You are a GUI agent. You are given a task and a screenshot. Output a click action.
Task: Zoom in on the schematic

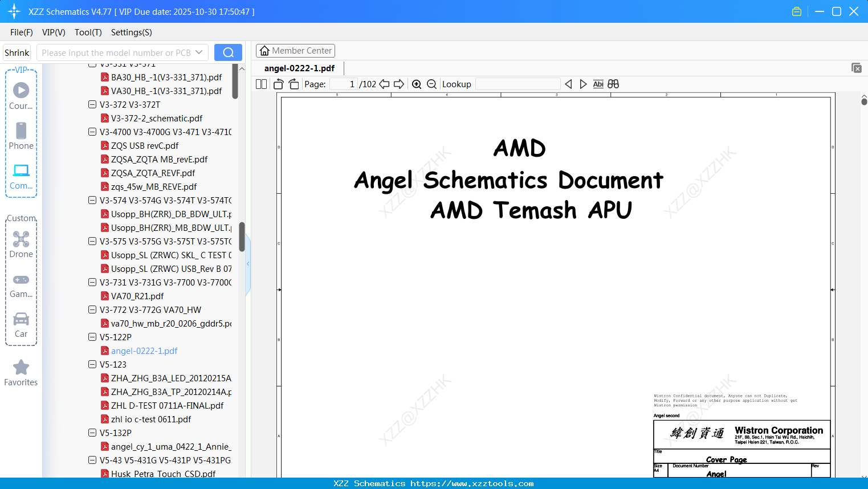coord(417,84)
